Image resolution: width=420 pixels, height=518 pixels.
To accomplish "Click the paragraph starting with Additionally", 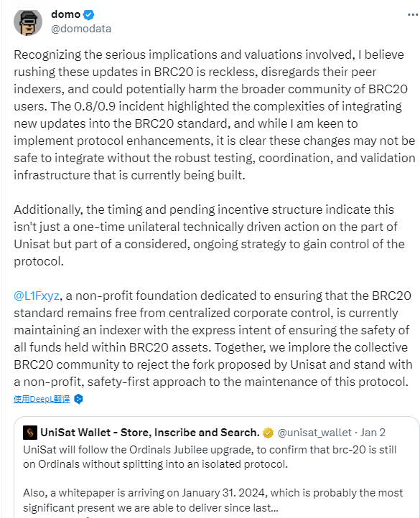I will 209,235.
